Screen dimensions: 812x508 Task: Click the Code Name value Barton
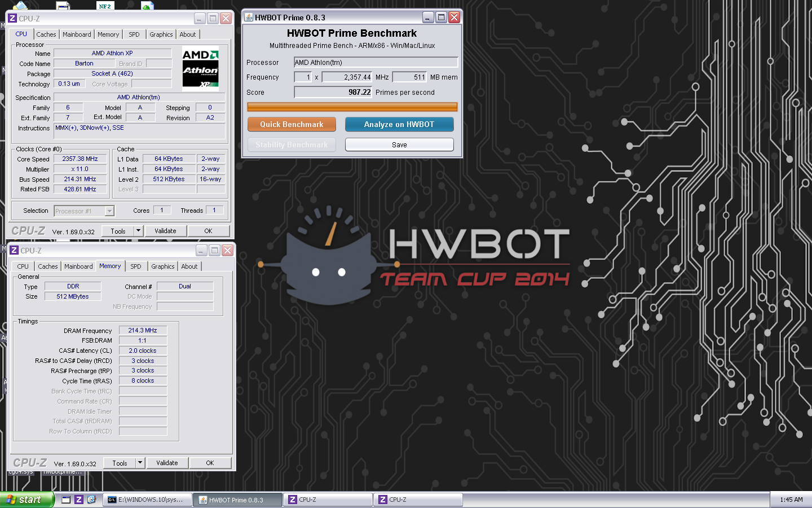85,63
